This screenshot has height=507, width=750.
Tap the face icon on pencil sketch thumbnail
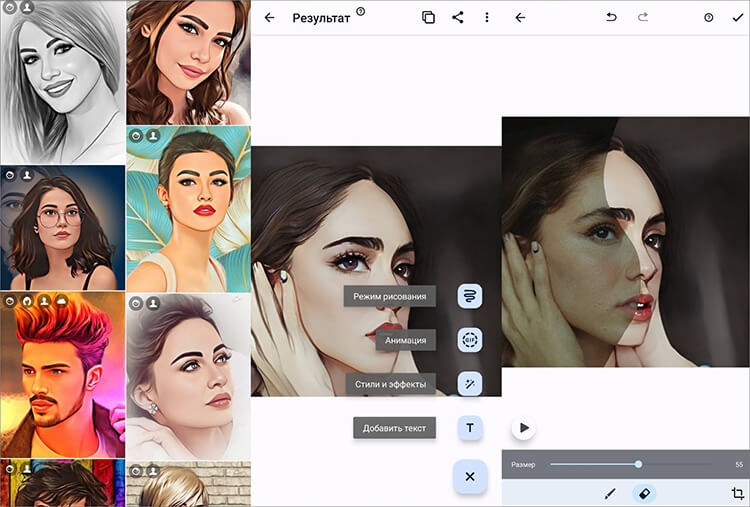click(11, 7)
